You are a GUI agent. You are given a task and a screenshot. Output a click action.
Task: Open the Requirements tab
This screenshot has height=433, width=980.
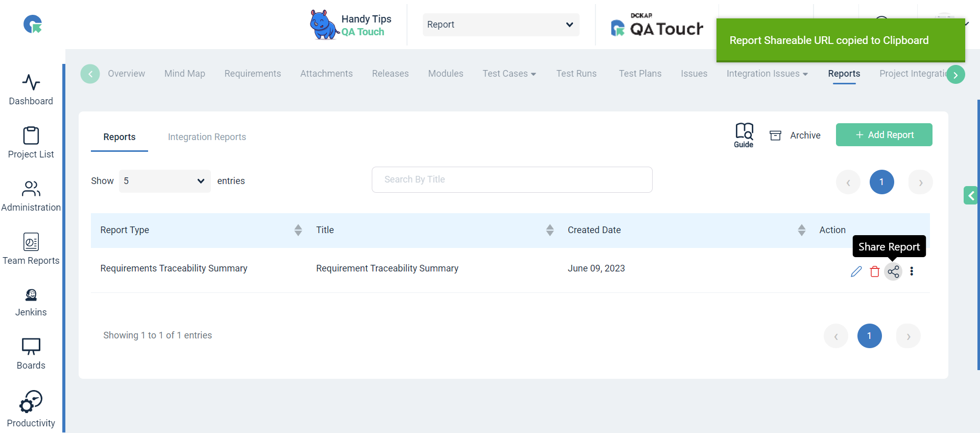click(253, 74)
